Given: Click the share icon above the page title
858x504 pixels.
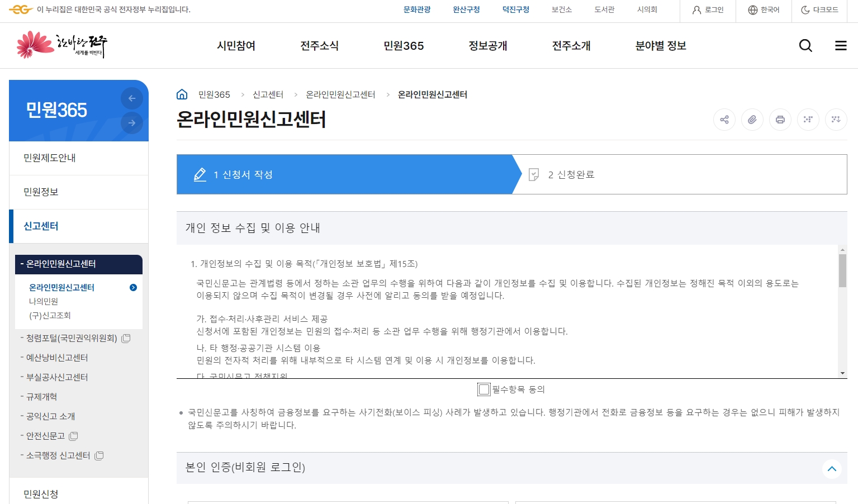Looking at the screenshot, I should (x=724, y=120).
